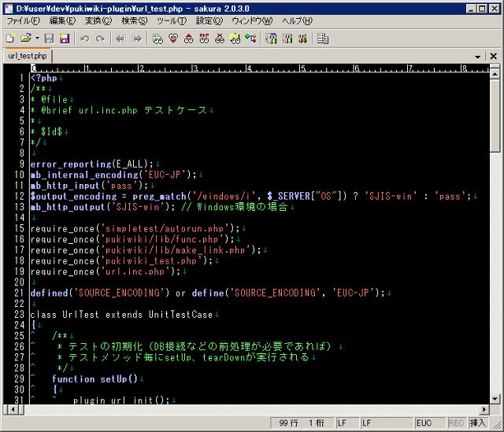Click the Find binoculars icon

(157, 38)
